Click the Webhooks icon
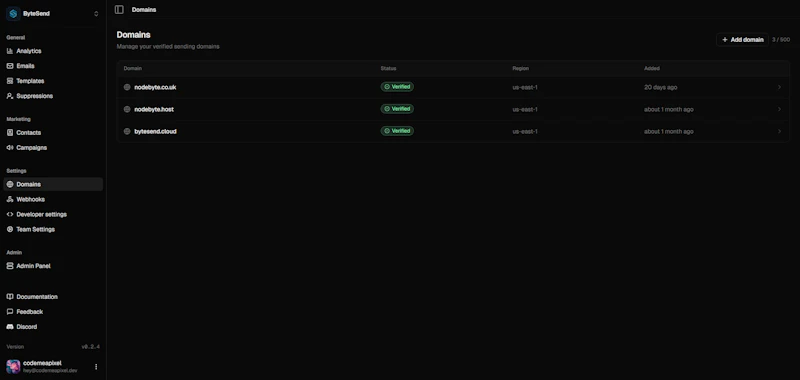 coord(10,199)
